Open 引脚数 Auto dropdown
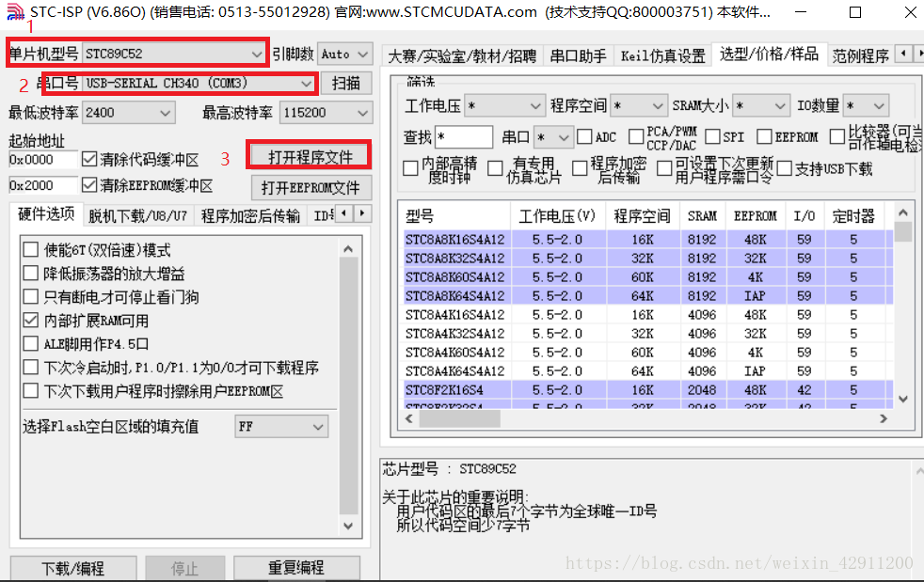924x582 pixels. coord(345,55)
